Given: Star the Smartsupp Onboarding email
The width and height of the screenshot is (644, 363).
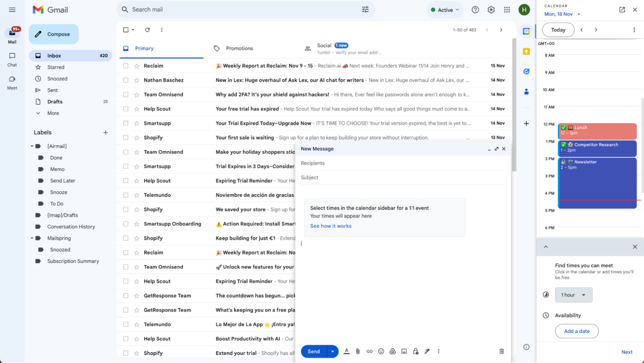Looking at the screenshot, I should tap(137, 224).
